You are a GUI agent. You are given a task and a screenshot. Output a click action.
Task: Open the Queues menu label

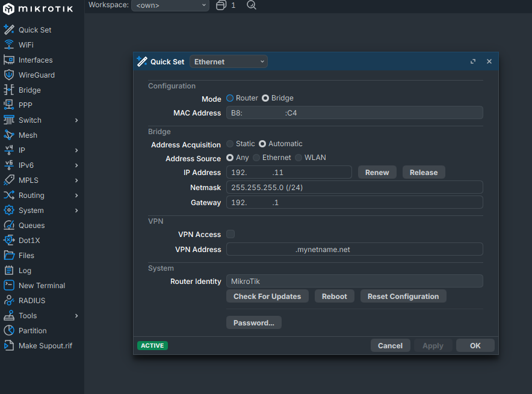pos(31,225)
